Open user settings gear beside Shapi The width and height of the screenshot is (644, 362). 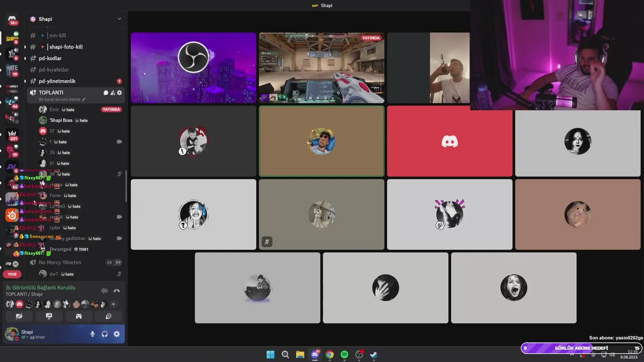pos(117,334)
